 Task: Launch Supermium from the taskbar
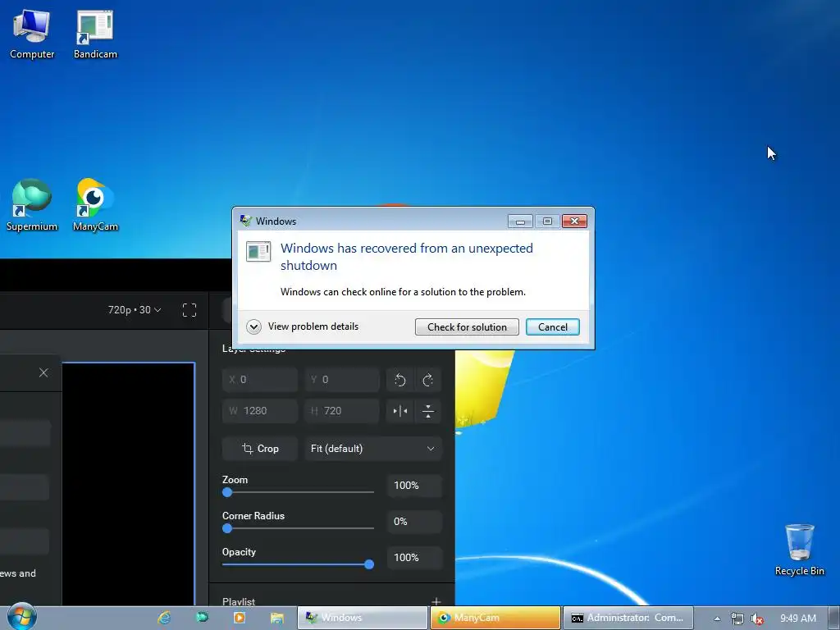(x=202, y=618)
